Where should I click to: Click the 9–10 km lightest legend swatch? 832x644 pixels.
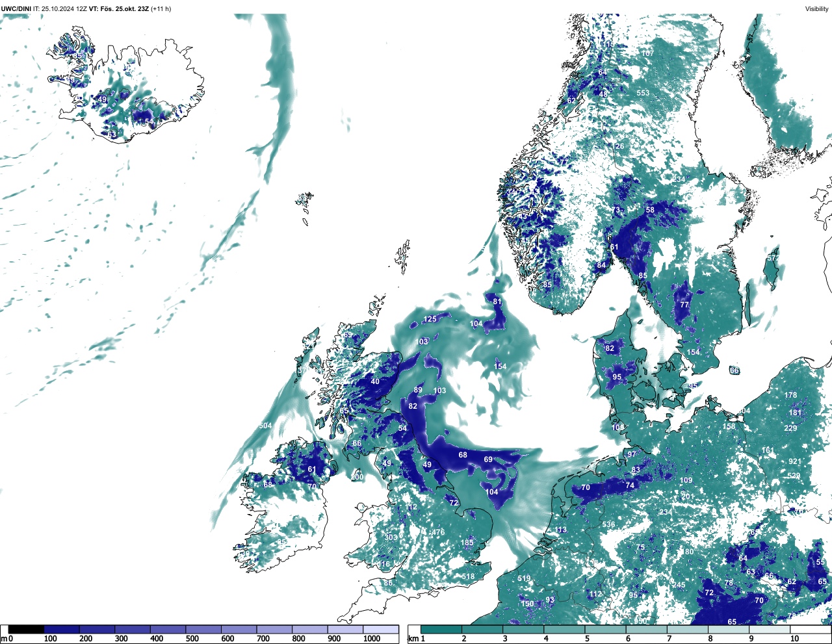[x=770, y=629]
